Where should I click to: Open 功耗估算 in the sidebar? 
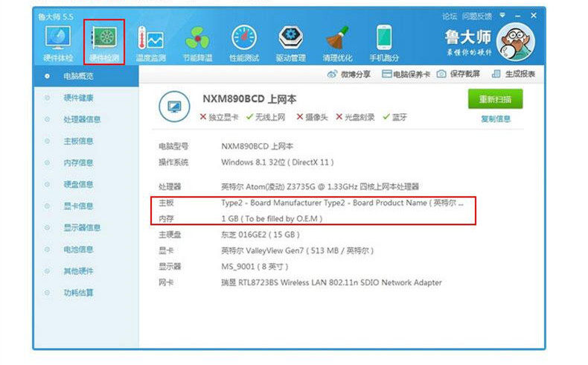[78, 293]
